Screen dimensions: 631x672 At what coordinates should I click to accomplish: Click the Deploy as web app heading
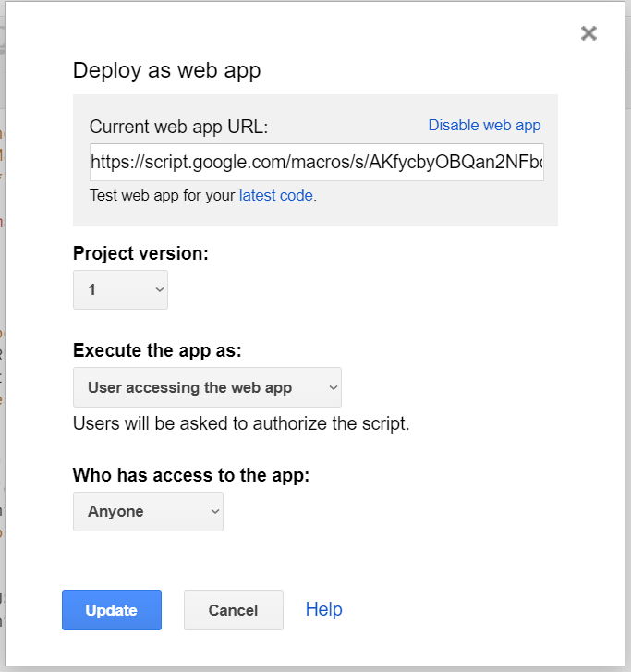166,70
